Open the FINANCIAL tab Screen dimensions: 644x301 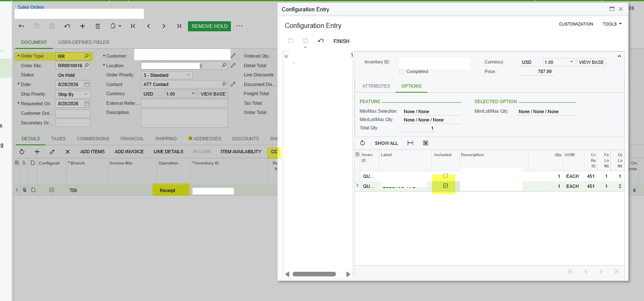click(x=132, y=139)
